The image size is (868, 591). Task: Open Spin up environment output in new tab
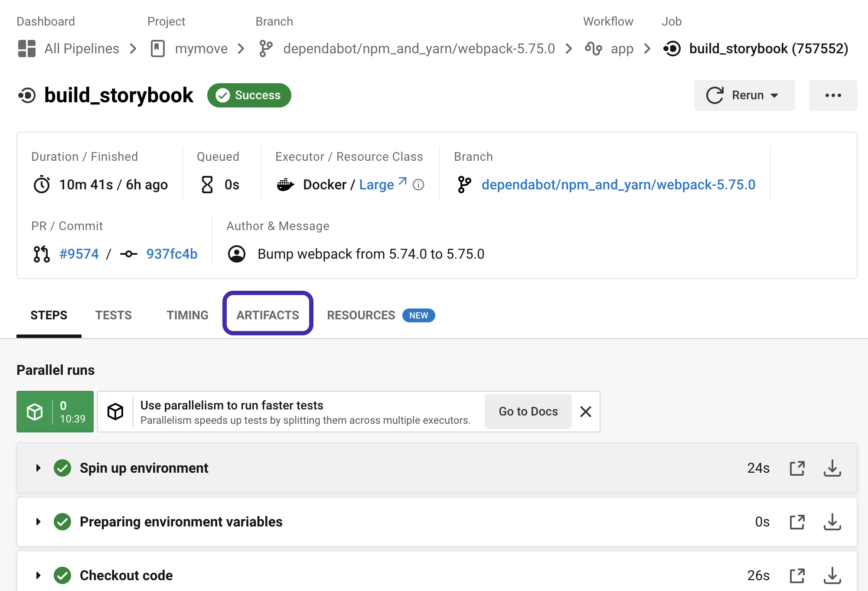pyautogui.click(x=797, y=468)
